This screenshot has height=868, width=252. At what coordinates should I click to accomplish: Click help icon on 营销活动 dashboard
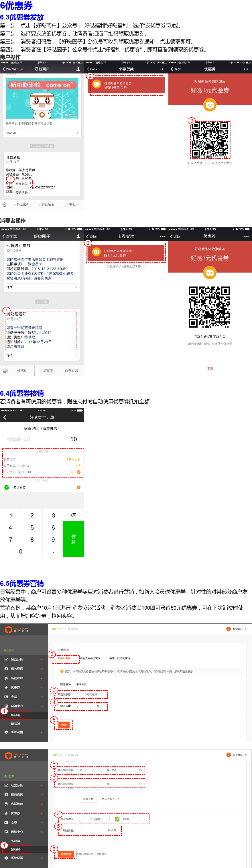229,755
